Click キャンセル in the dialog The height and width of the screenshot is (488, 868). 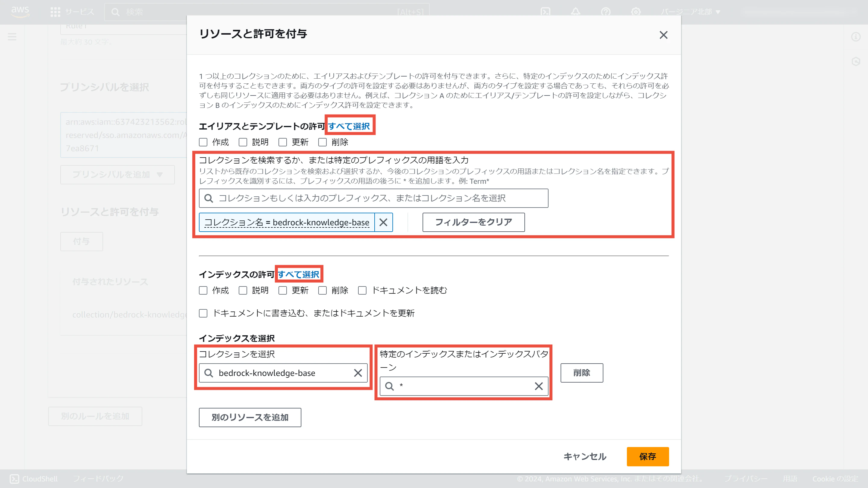[585, 457]
